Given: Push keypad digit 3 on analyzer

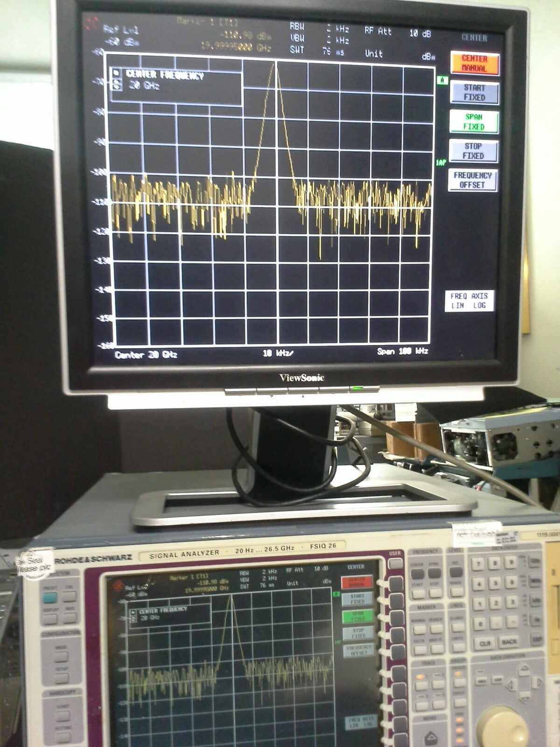Looking at the screenshot, I should 512,602.
